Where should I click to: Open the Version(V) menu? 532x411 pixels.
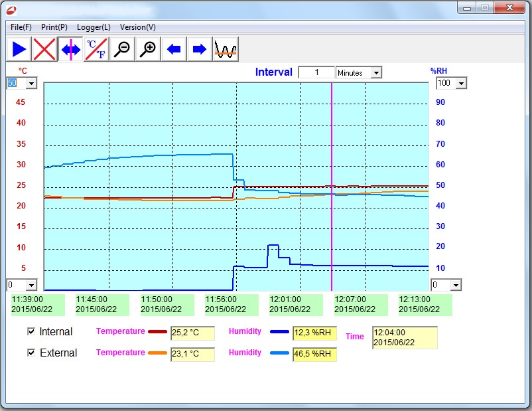(x=138, y=27)
